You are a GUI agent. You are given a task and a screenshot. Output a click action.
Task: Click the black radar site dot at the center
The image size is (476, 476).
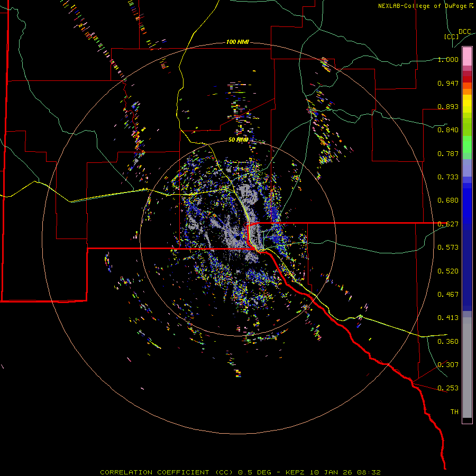click(237, 237)
